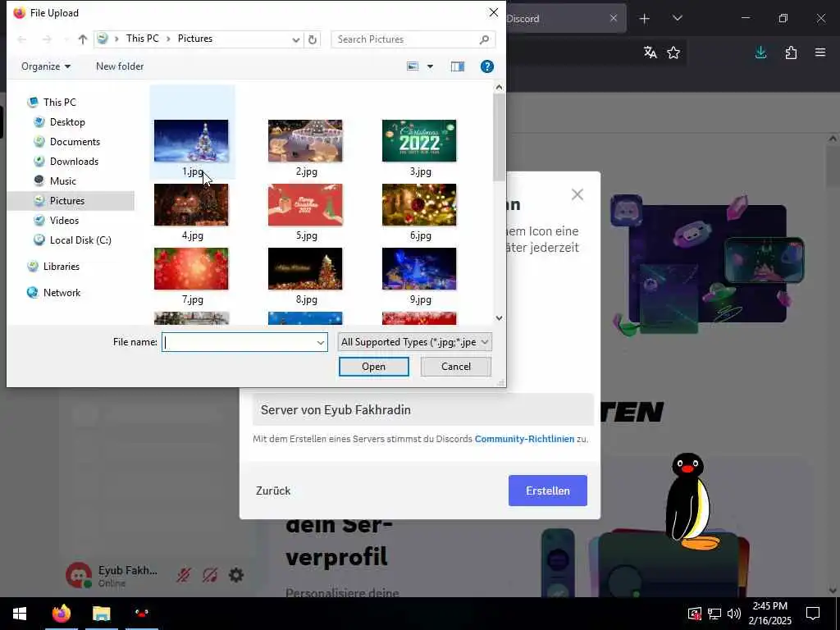Open the notification center icon
This screenshot has width=840, height=630.
[x=813, y=614]
